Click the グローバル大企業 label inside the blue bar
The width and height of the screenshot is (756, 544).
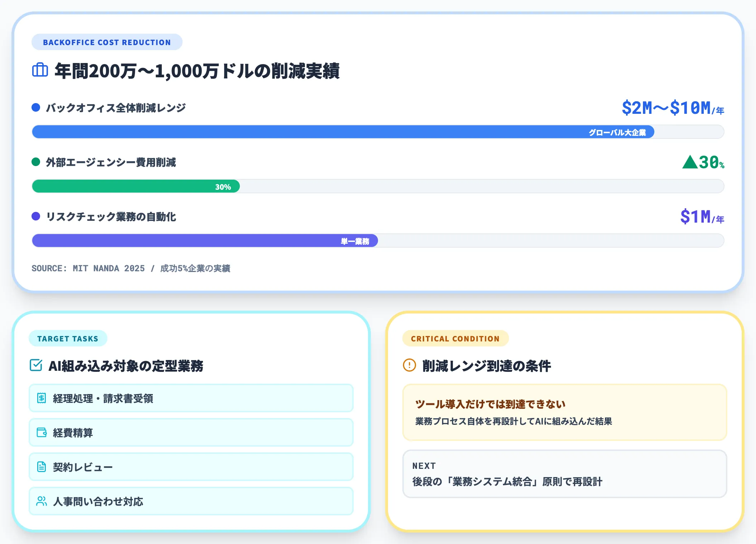(x=617, y=132)
